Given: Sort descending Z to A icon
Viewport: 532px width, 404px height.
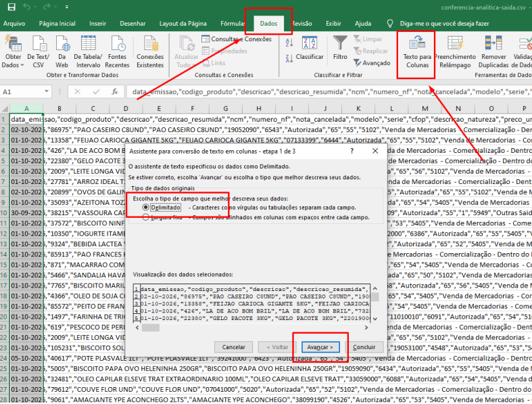Looking at the screenshot, I should (x=289, y=58).
